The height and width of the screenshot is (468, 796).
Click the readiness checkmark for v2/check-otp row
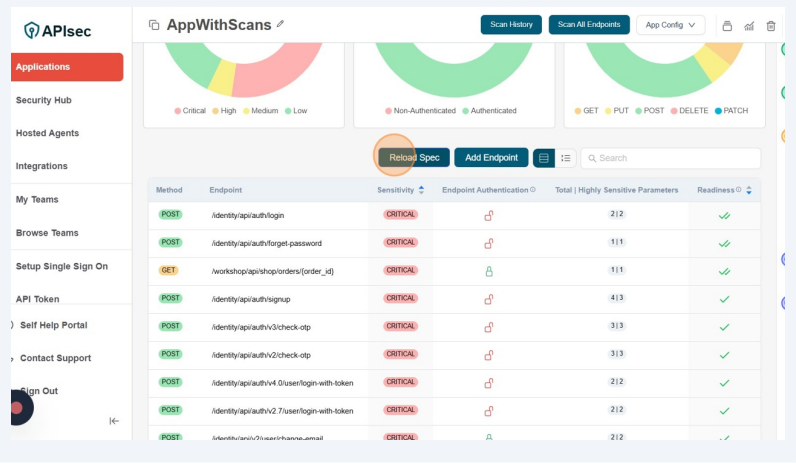[x=724, y=355]
